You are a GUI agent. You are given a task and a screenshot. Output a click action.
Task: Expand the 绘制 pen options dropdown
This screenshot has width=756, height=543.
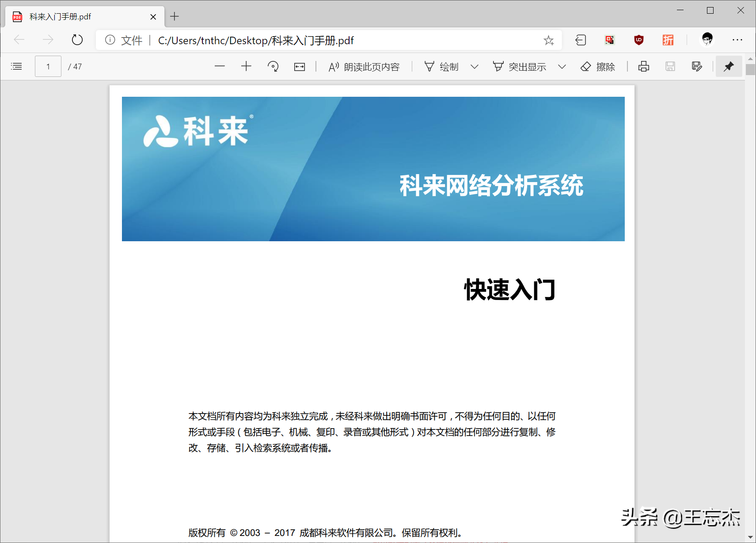(475, 67)
